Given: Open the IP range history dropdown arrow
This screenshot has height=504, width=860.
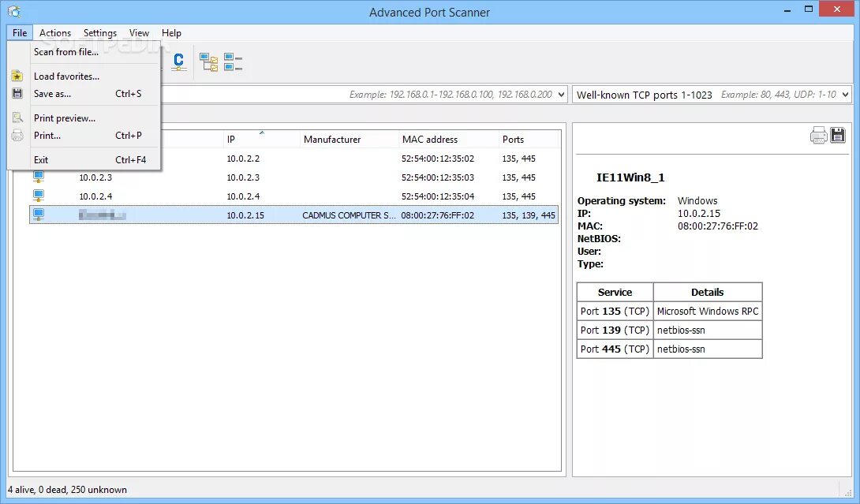Looking at the screenshot, I should pos(561,95).
